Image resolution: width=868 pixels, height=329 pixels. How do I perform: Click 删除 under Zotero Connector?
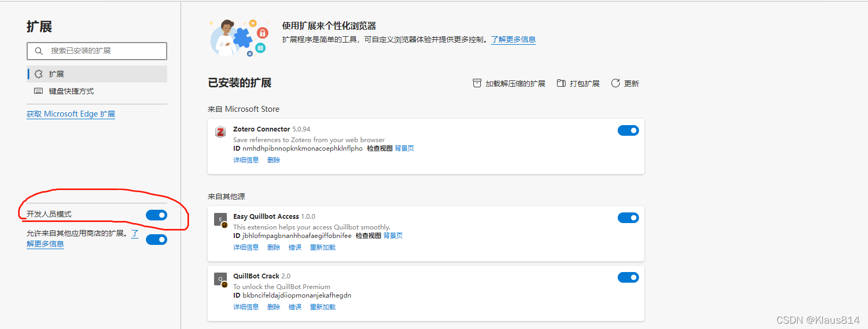[274, 160]
